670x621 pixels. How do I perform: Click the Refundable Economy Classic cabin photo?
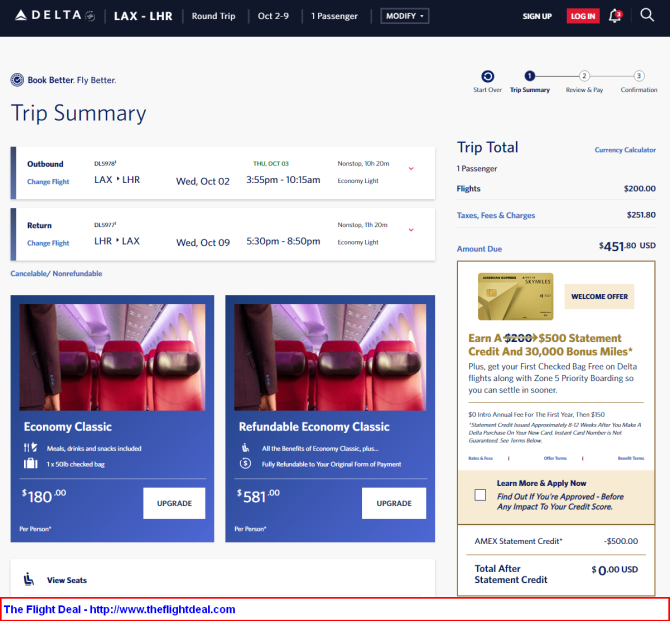coord(330,357)
